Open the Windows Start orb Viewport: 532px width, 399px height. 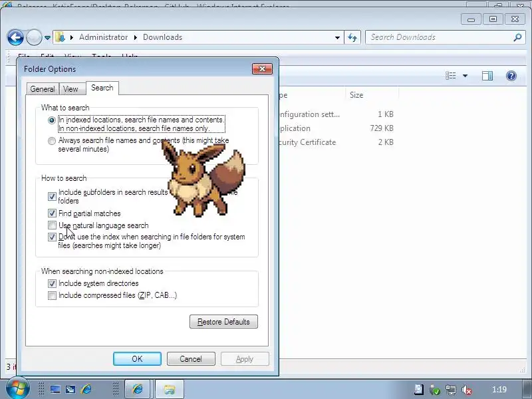17,388
